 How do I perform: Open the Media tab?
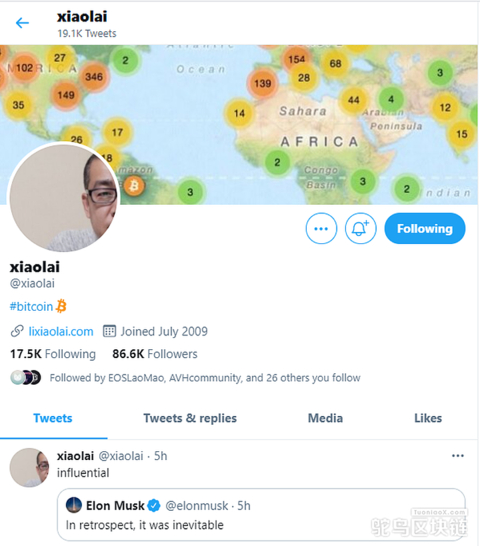[x=325, y=418]
